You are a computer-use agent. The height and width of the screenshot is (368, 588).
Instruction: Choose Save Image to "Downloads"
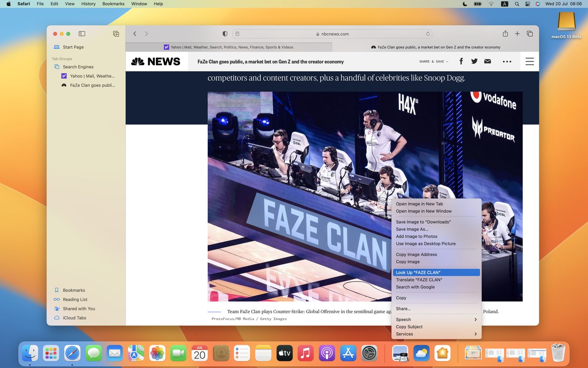pyautogui.click(x=436, y=222)
